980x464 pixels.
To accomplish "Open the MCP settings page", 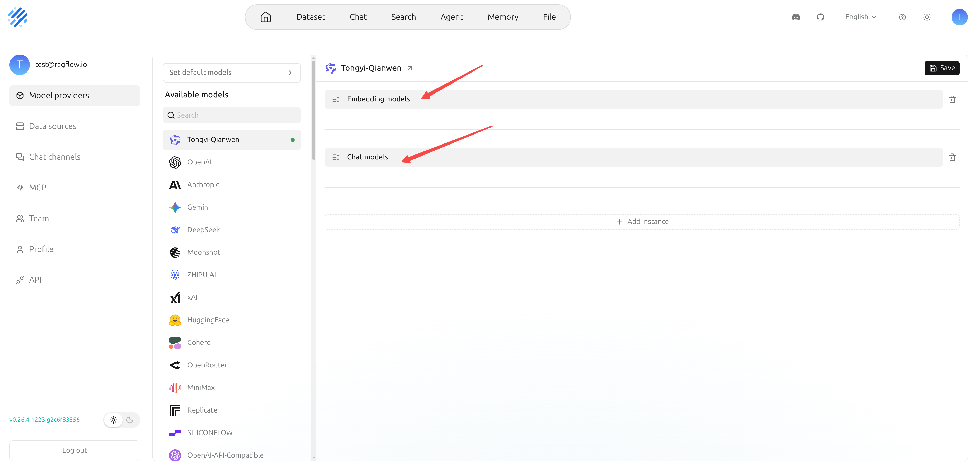I will (74, 188).
